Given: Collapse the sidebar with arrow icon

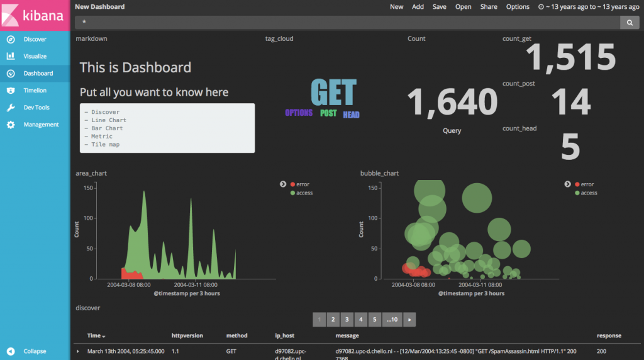Looking at the screenshot, I should [x=11, y=351].
